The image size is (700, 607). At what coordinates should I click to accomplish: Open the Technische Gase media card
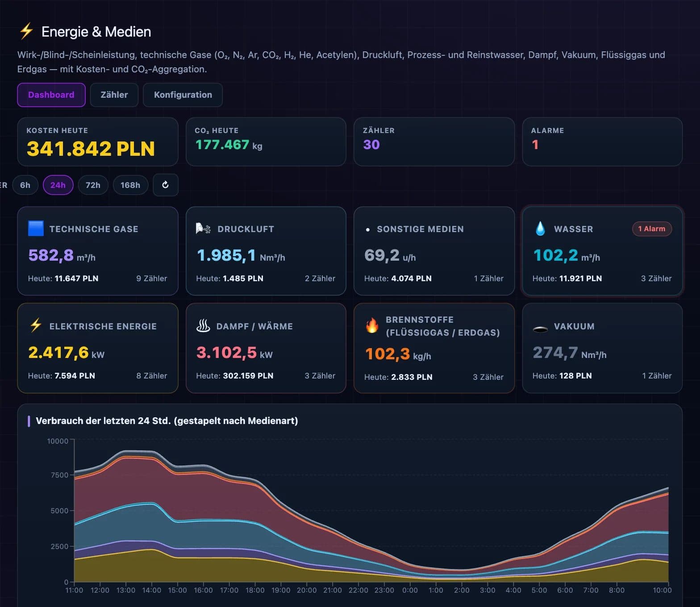point(98,251)
